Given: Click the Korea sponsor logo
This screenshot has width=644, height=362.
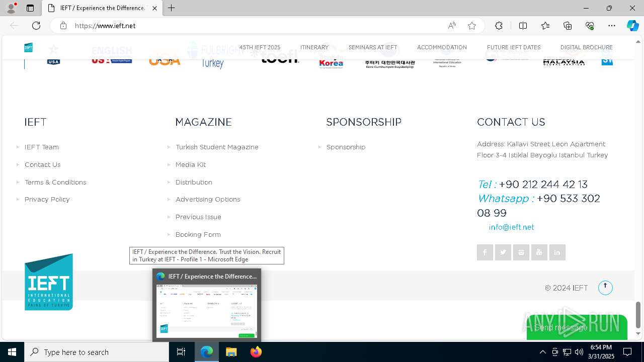Looking at the screenshot, I should pyautogui.click(x=331, y=61).
